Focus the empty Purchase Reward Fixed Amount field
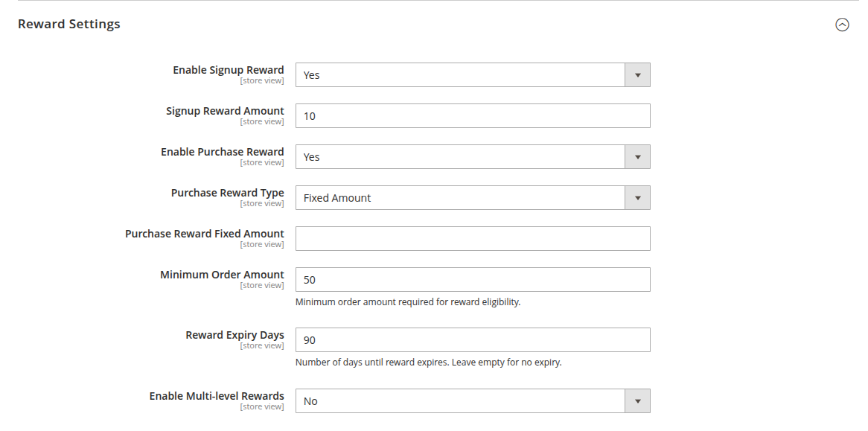Viewport: 868px width, 431px height. pyautogui.click(x=473, y=239)
